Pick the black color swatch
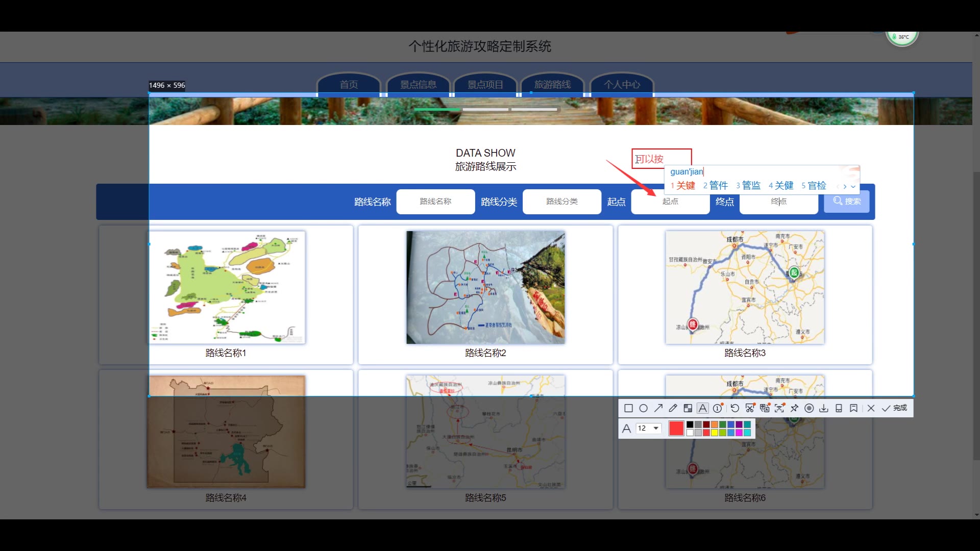Viewport: 980px width, 551px height. click(x=690, y=424)
